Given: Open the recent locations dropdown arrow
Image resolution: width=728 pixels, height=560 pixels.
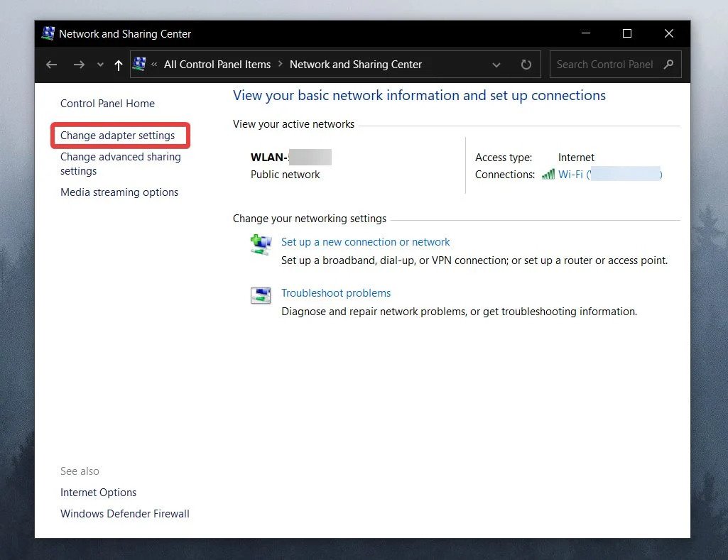Looking at the screenshot, I should [x=100, y=65].
